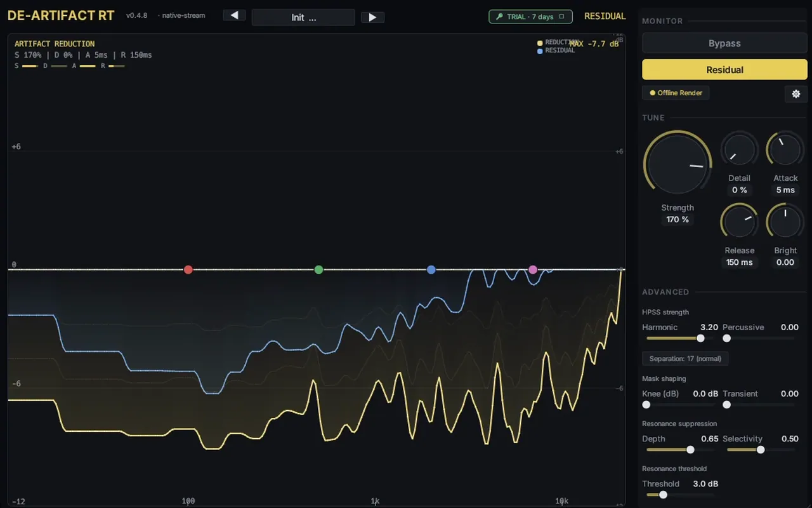Click the Harmonic value 3.20
812x508 pixels.
click(709, 328)
